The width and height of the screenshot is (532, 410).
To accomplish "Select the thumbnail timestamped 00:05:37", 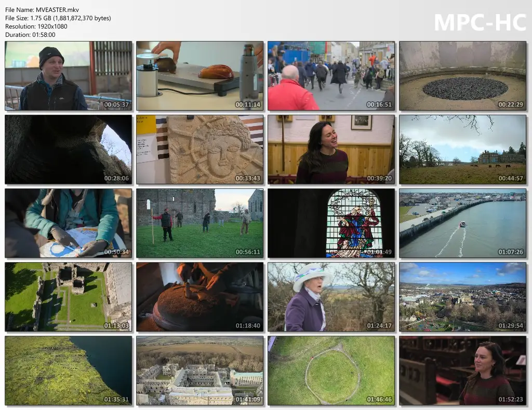I will (69, 76).
